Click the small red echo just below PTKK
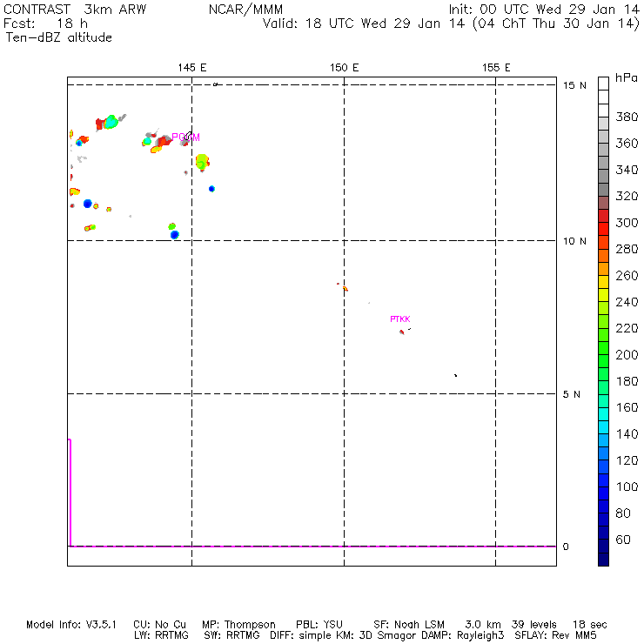The image size is (644, 644). (402, 332)
